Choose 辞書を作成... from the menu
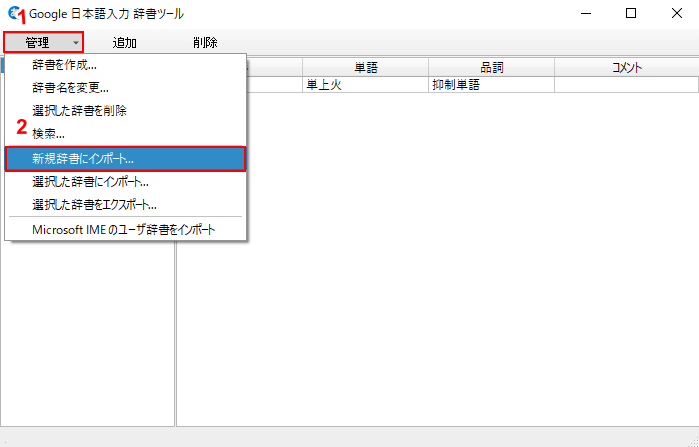 125,66
